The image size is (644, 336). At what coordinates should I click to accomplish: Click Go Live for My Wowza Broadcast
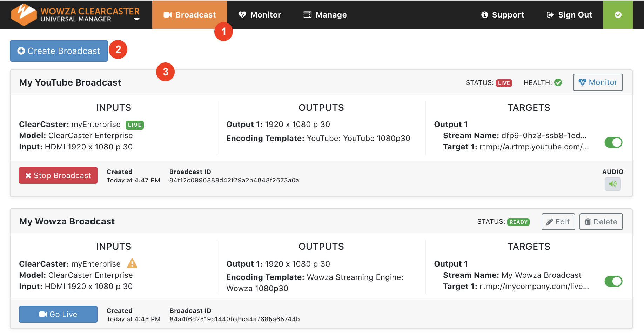(x=58, y=314)
